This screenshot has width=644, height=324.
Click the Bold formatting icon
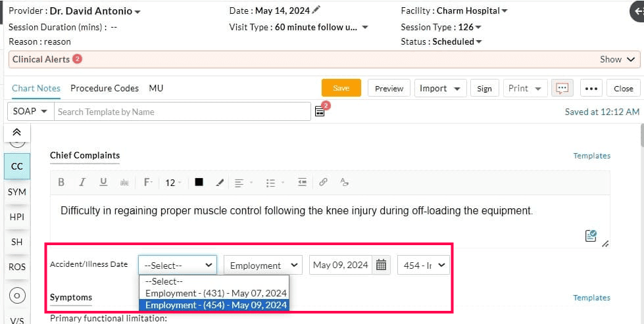pos(61,183)
